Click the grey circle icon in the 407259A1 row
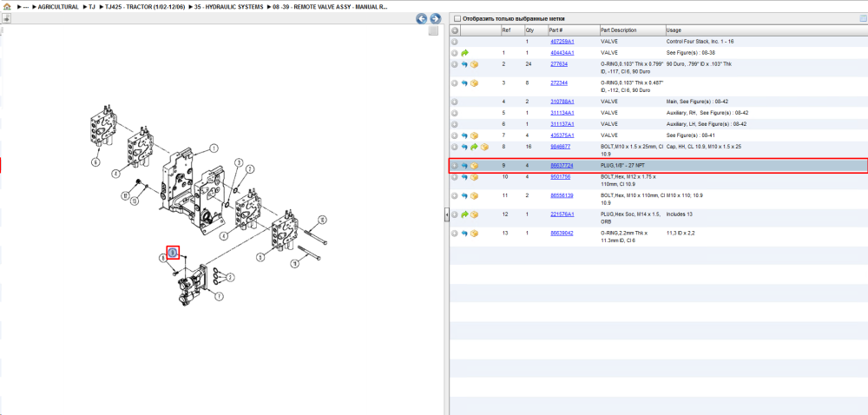Viewport: 868px width, 415px height. [455, 42]
